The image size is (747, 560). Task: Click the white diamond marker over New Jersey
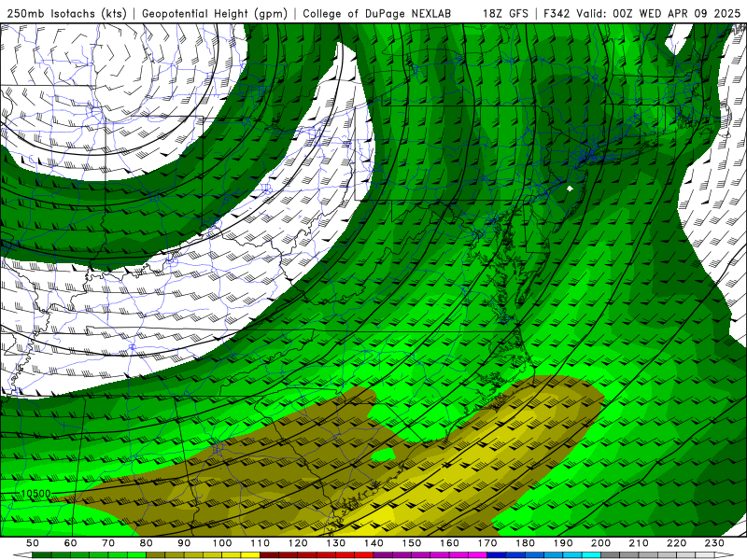click(x=570, y=189)
